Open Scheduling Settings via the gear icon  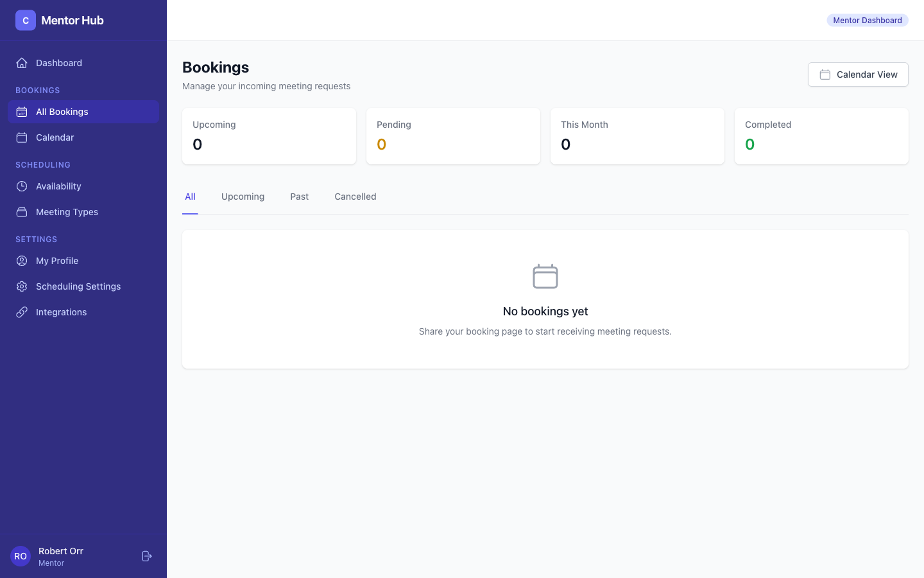(22, 286)
